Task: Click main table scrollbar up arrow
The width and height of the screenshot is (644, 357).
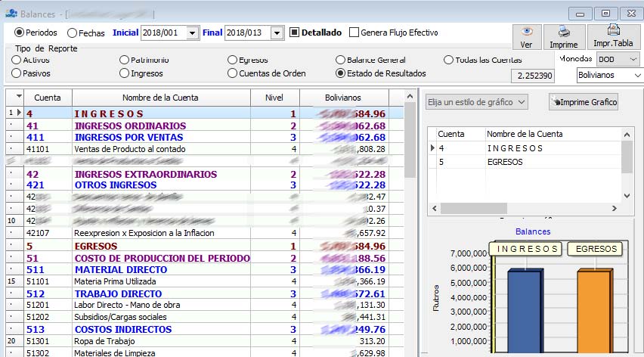Action: (x=410, y=96)
